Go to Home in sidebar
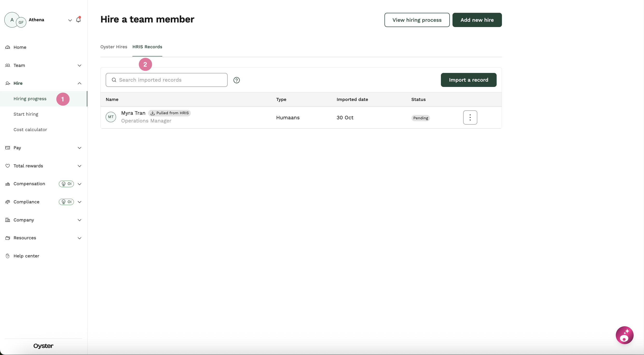The image size is (644, 355). coord(20,47)
